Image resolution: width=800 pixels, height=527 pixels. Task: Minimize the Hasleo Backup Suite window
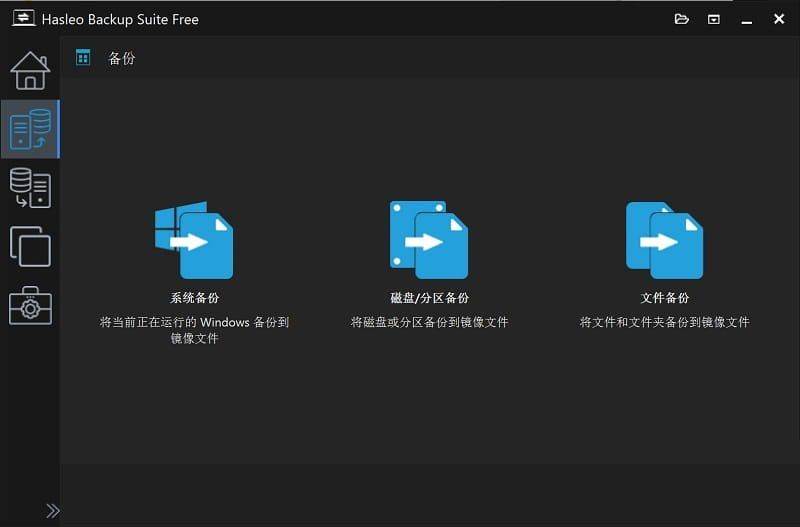tap(746, 19)
